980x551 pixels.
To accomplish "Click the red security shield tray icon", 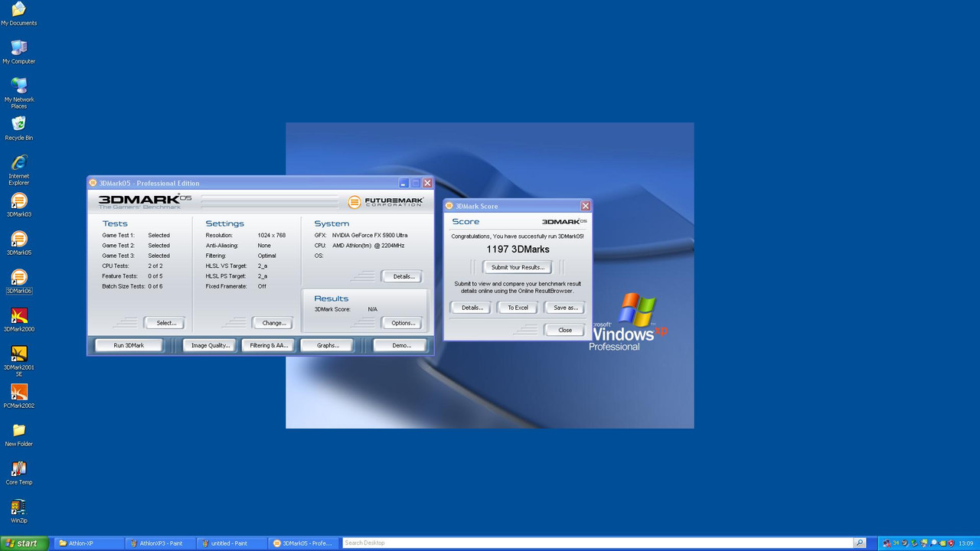I will click(951, 543).
